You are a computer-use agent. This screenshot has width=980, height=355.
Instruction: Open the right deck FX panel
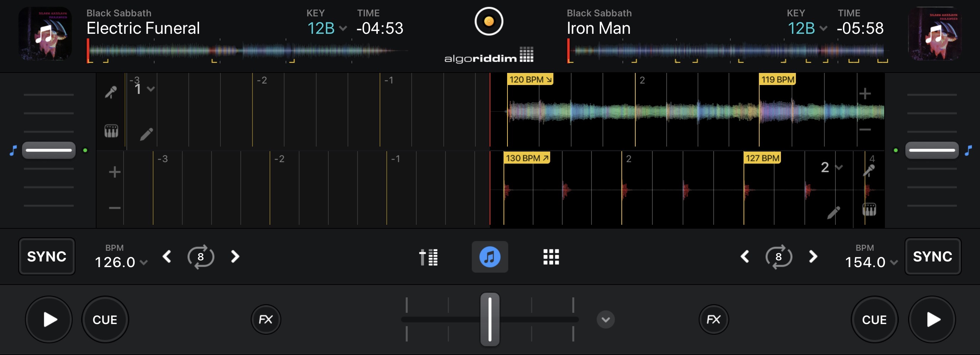(x=713, y=319)
